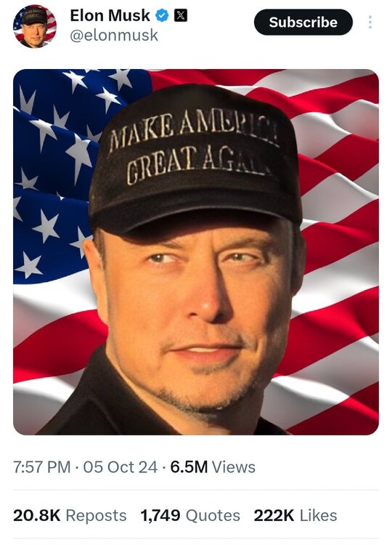
Task: Open the Elon Musk display name
Action: coord(110,16)
